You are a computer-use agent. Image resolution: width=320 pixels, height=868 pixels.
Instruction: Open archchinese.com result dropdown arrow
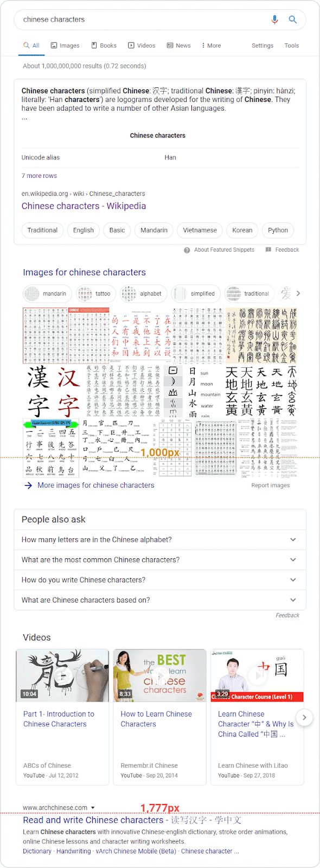pyautogui.click(x=93, y=808)
